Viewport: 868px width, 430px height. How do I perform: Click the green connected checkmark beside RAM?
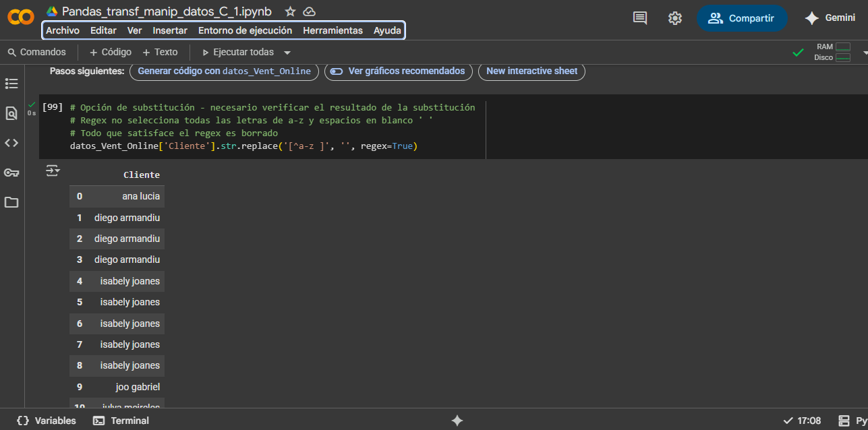[x=798, y=52]
